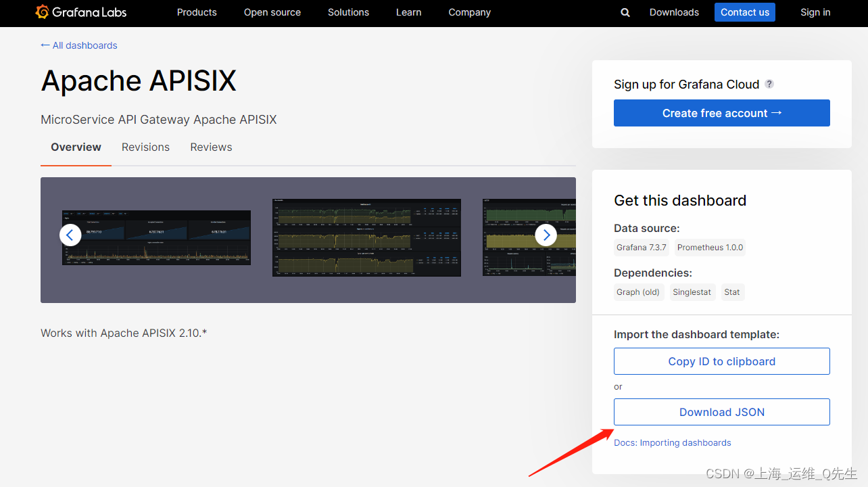Open the Solutions menu
Image resolution: width=868 pixels, height=487 pixels.
click(x=348, y=12)
